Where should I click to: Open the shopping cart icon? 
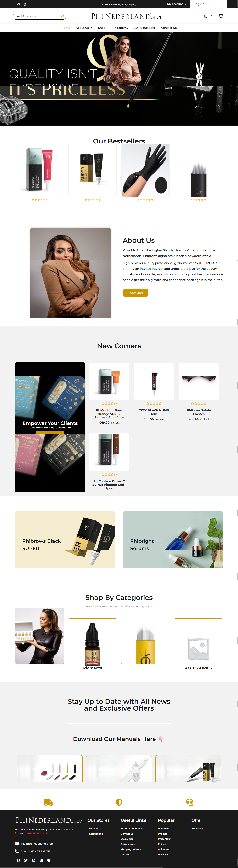[220, 16]
